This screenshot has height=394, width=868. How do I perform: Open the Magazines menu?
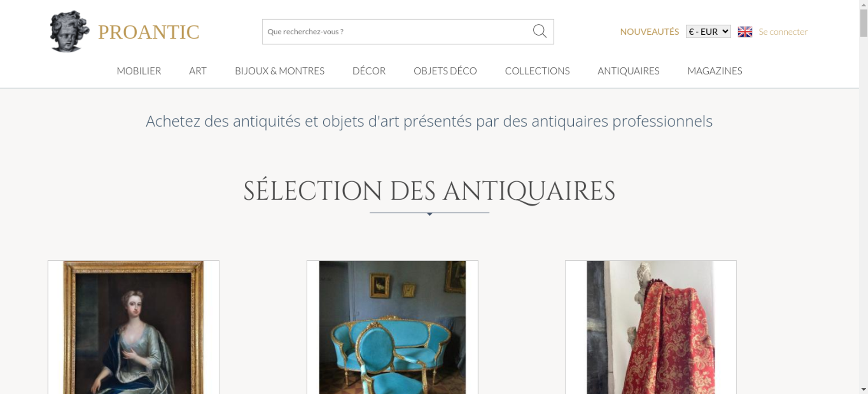coord(715,71)
